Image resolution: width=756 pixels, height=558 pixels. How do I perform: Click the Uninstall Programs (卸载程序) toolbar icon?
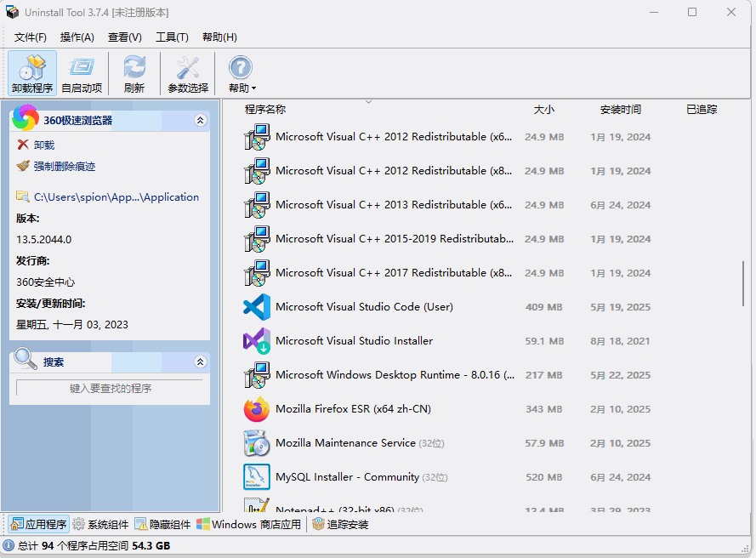click(x=32, y=72)
